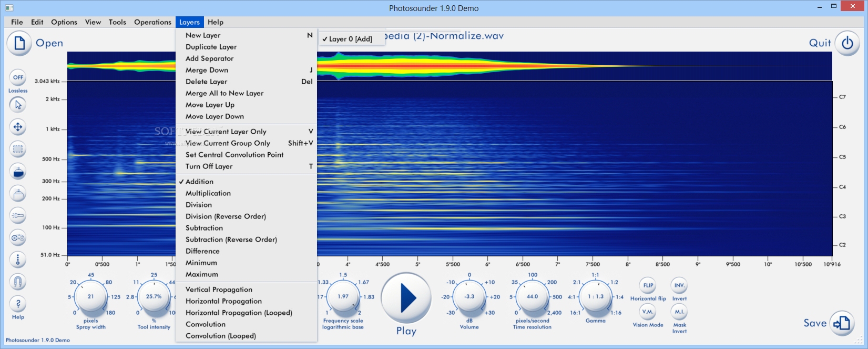
Task: Click the Open file document icon
Action: [19, 43]
